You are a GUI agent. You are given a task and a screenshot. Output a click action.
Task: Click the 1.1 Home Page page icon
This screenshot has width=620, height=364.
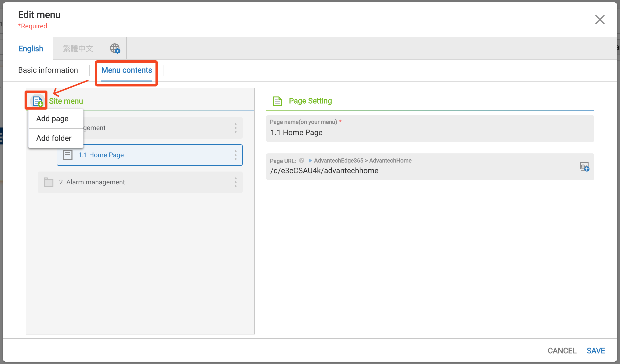click(x=67, y=155)
